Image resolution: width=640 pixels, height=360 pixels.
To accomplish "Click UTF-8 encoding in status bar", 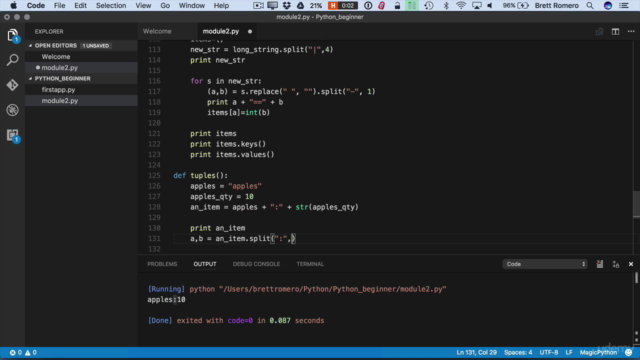I will [549, 352].
